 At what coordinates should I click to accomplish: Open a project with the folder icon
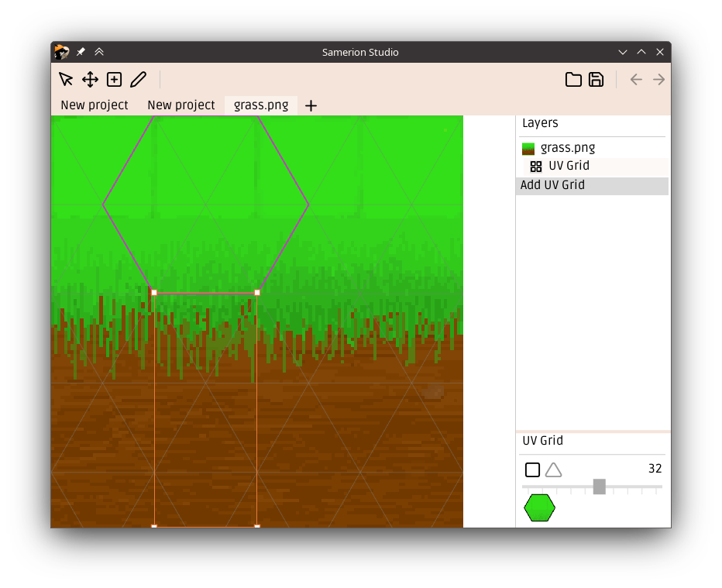click(573, 79)
